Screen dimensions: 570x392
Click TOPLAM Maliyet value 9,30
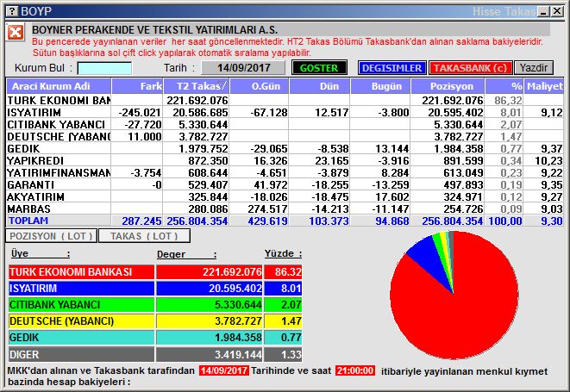point(552,221)
